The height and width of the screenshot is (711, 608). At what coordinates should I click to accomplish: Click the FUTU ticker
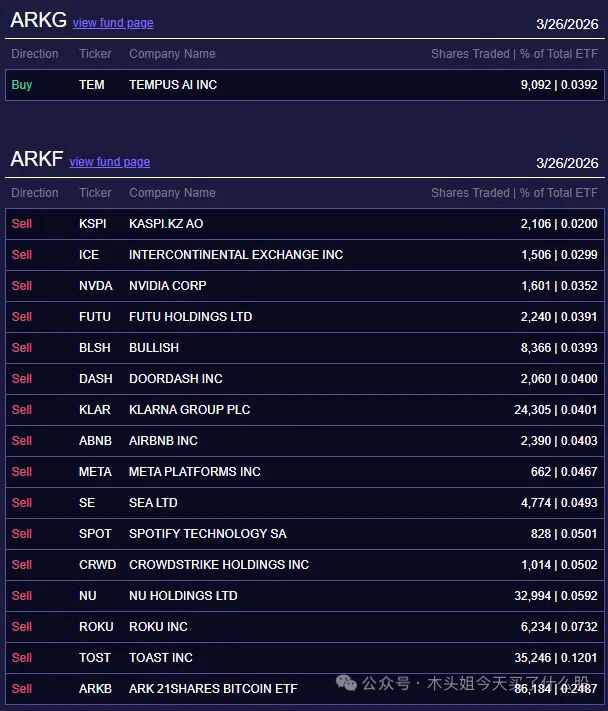click(x=95, y=317)
